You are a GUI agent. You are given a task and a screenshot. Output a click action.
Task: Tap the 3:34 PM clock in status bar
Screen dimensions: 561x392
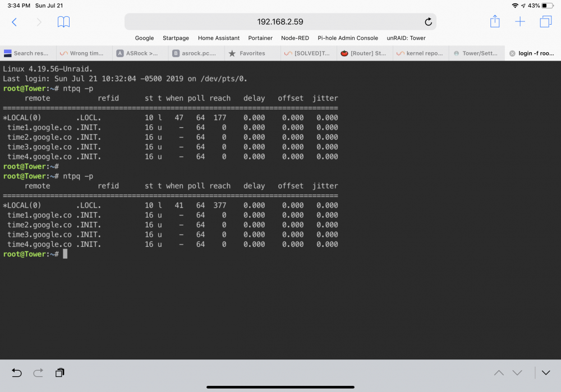coord(19,6)
